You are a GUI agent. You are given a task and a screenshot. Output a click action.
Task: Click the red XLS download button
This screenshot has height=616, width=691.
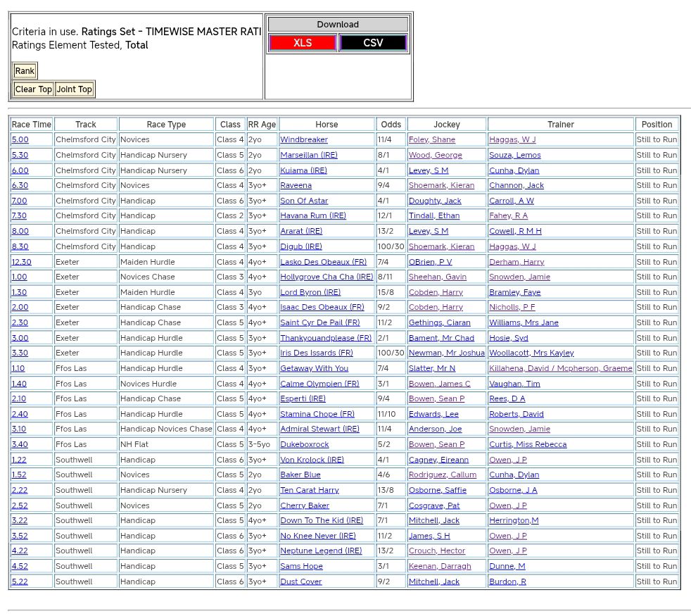tap(303, 43)
